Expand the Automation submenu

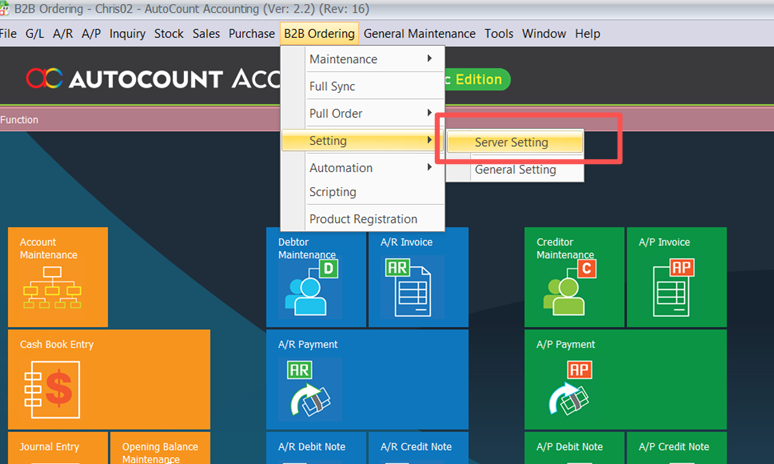click(x=363, y=168)
